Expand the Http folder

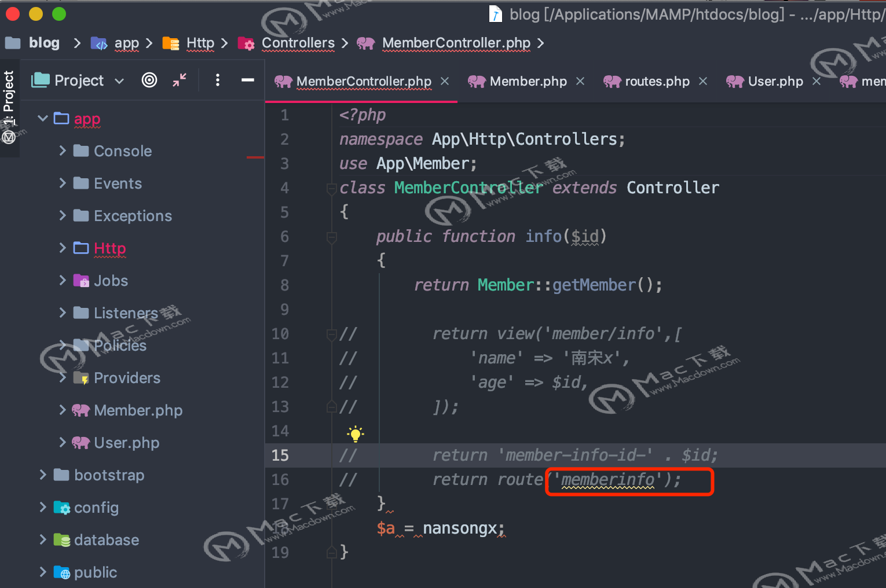pyautogui.click(x=63, y=248)
